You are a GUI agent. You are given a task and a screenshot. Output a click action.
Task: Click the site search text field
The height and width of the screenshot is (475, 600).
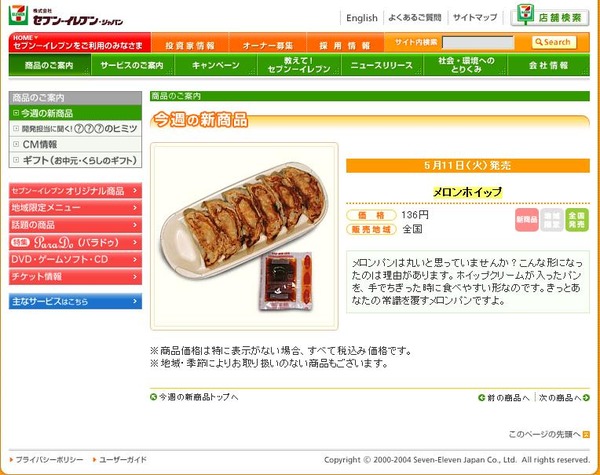pos(478,42)
